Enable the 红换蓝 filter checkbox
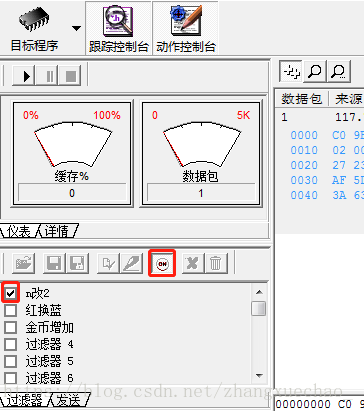364x411 pixels. [11, 310]
